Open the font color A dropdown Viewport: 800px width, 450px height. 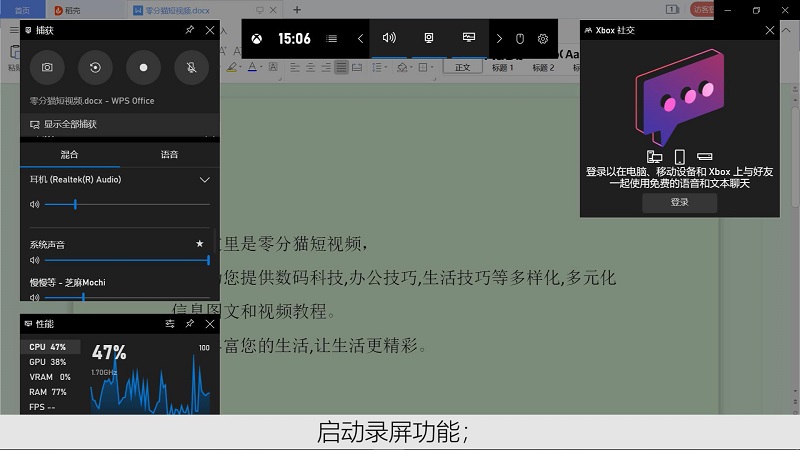coord(261,67)
